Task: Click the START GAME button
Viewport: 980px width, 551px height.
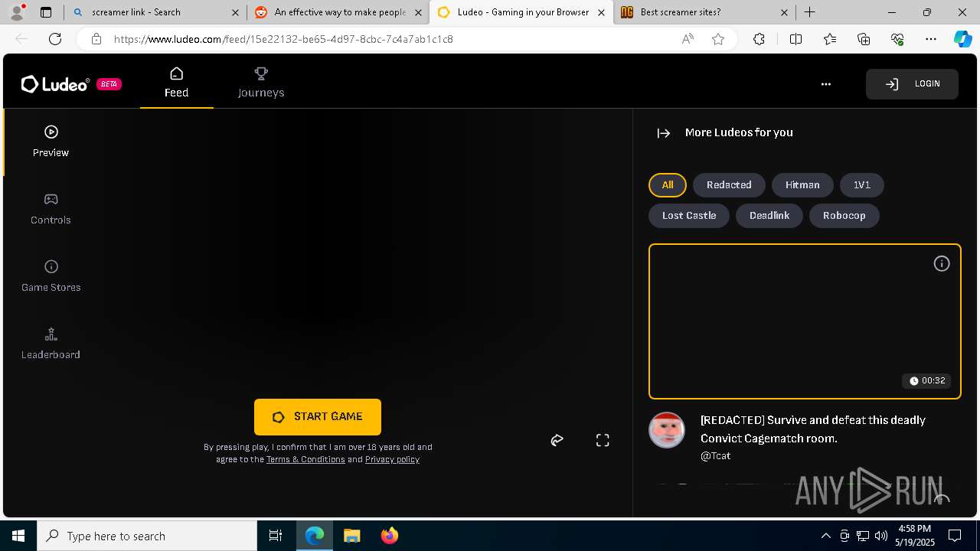Action: tap(318, 417)
